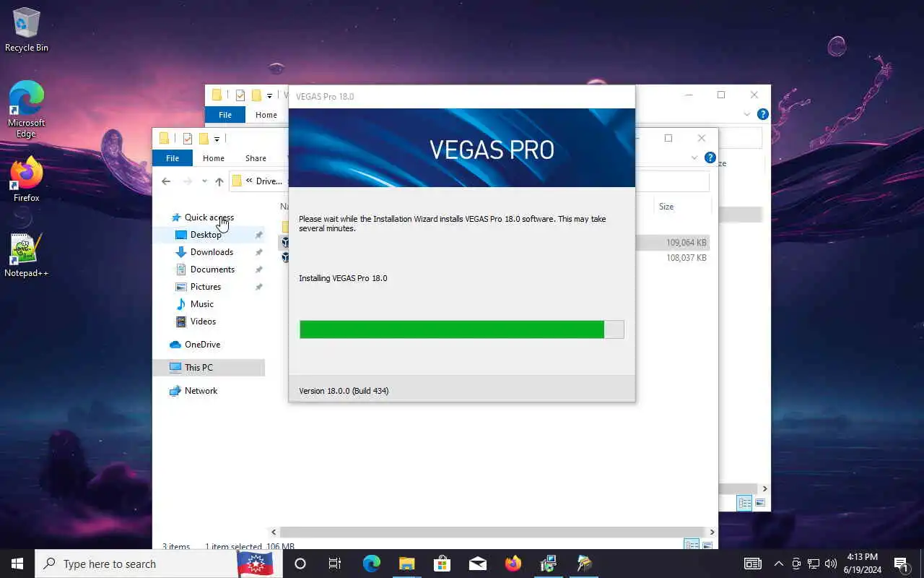Select the VEGAS installer taskbar icon

[584, 564]
